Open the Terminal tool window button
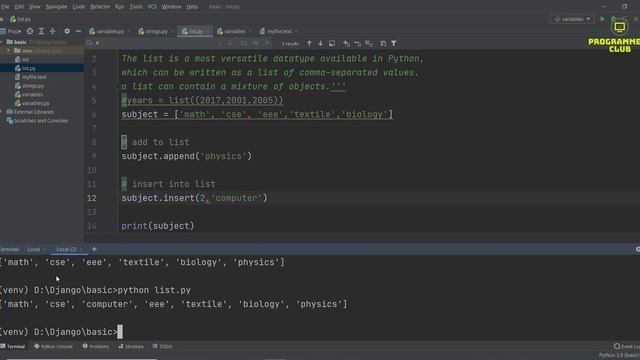The image size is (640, 360). [x=13, y=347]
